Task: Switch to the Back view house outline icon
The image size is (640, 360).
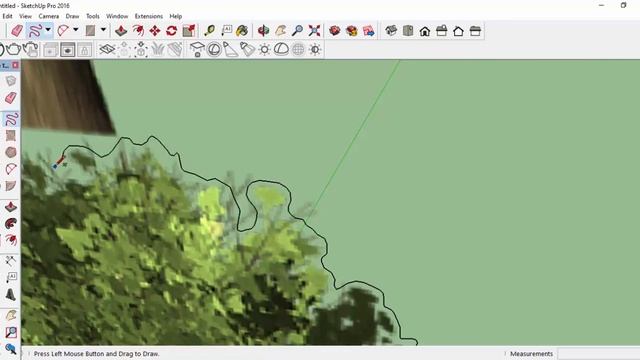Action: [x=458, y=31]
